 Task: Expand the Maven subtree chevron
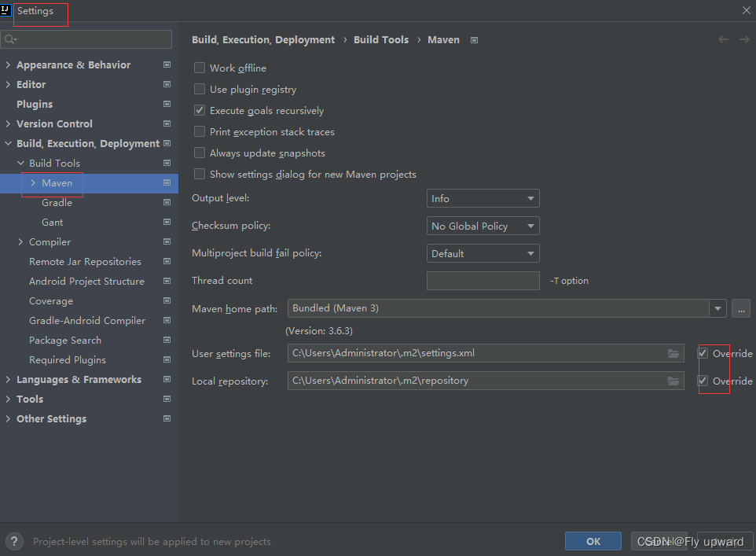coord(33,183)
